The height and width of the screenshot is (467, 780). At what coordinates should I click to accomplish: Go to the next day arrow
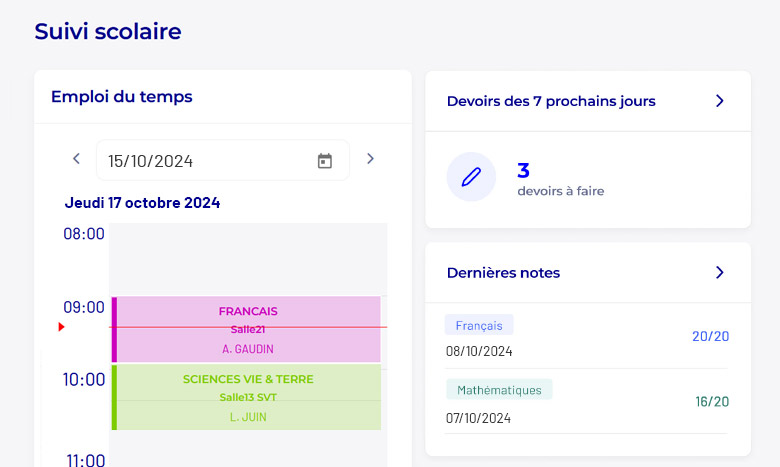[x=370, y=159]
